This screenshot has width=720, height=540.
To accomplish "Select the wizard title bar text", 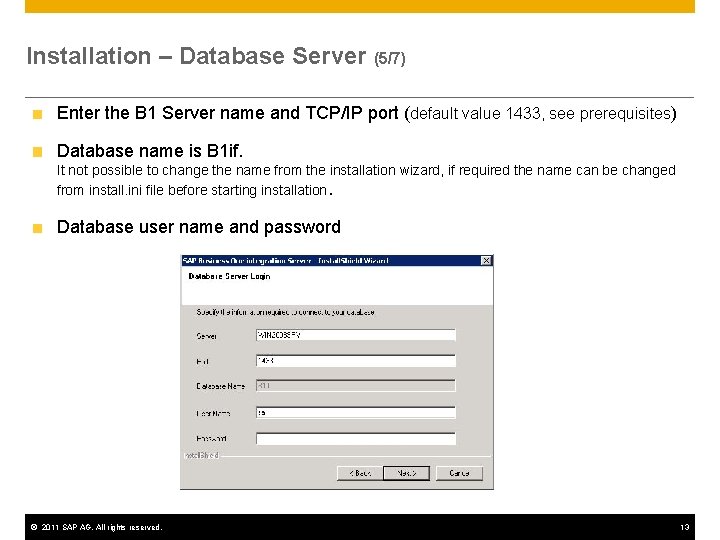I will [286, 261].
